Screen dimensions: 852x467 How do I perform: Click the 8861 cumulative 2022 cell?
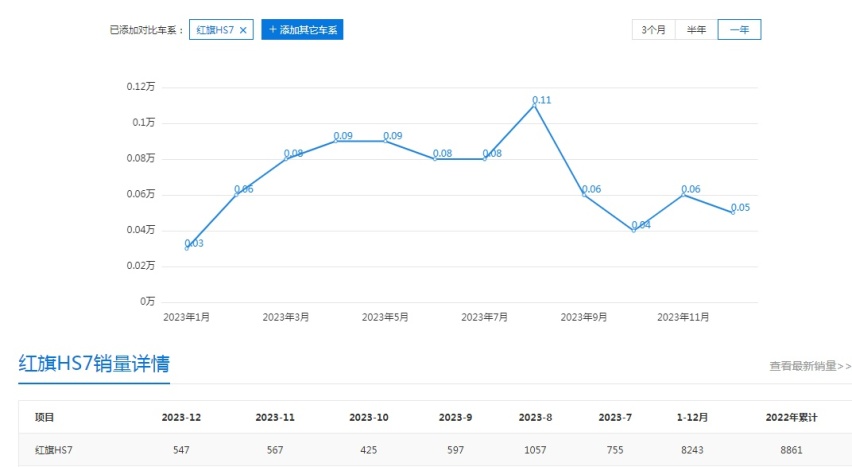pos(791,450)
